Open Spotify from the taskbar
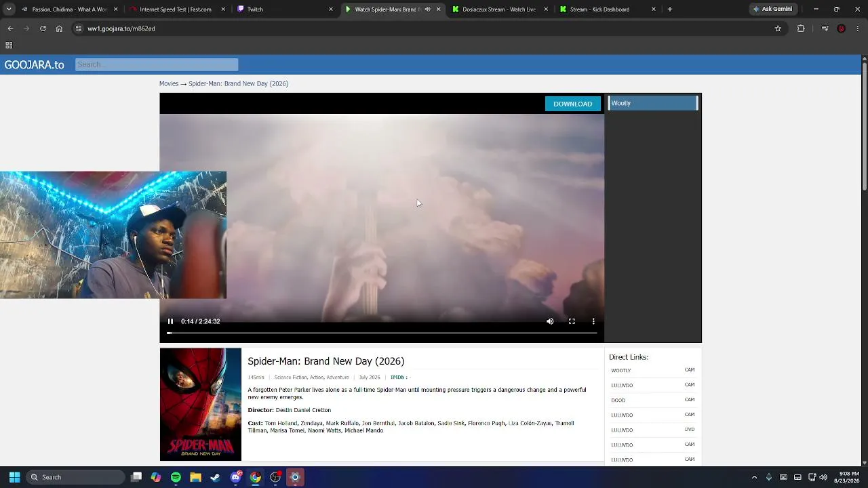The image size is (868, 488). point(176,477)
